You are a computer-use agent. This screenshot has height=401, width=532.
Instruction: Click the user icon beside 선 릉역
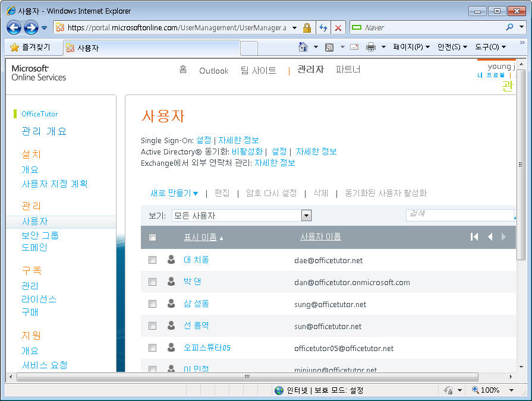coord(171,326)
